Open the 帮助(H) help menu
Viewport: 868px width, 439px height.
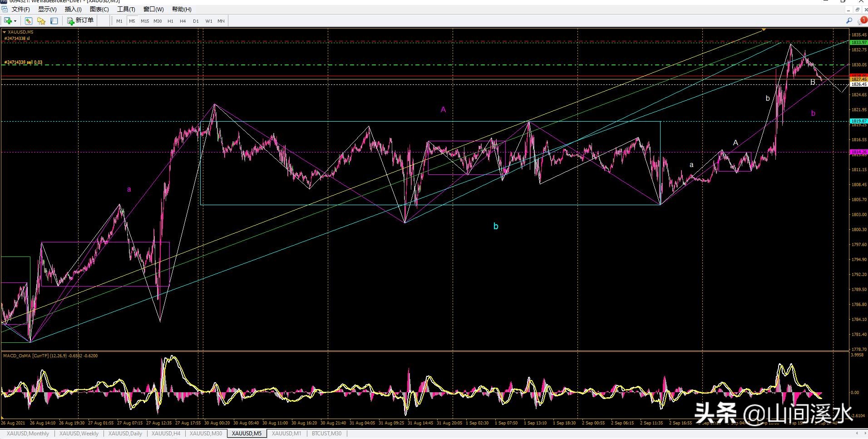182,9
